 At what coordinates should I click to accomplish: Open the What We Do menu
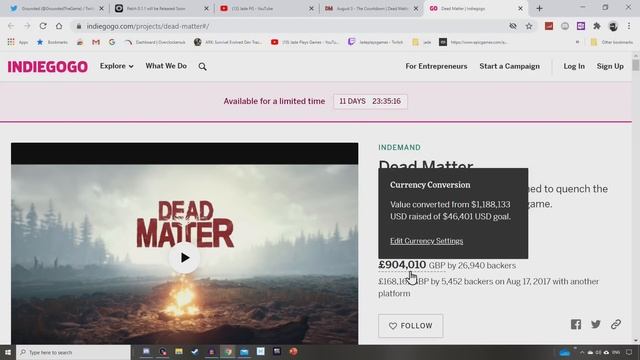point(166,66)
